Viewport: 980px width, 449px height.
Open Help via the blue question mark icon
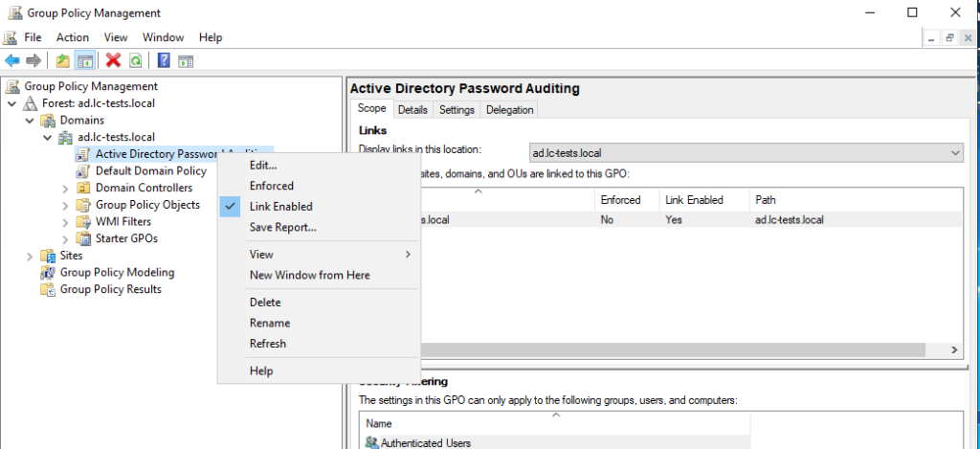[164, 60]
